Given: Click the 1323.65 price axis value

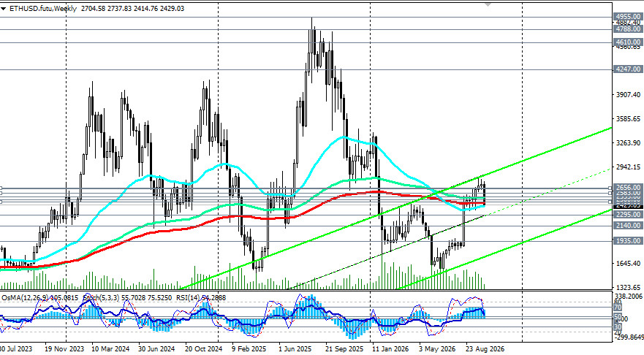Looking at the screenshot, I should point(628,287).
